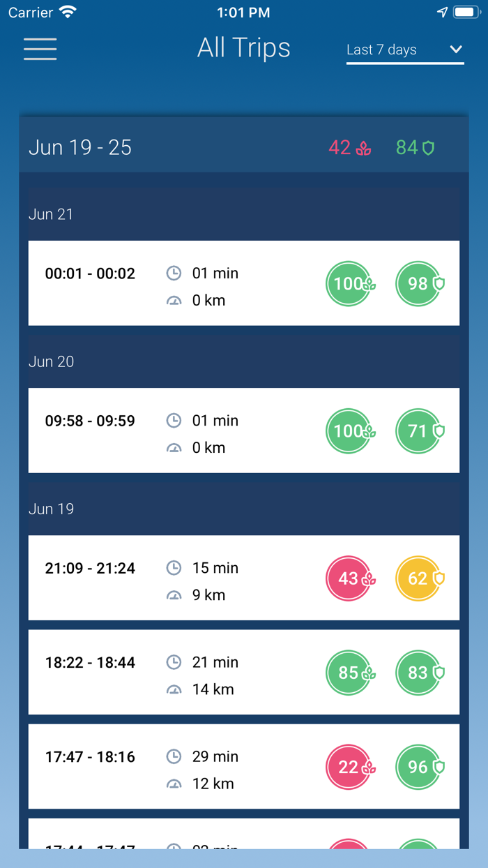
Task: Click the dropdown chevron next to Last 7 days
Action: tap(456, 50)
